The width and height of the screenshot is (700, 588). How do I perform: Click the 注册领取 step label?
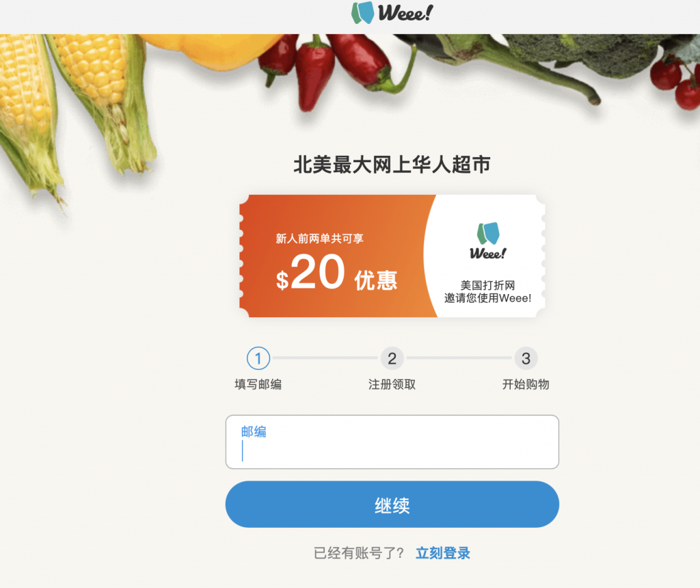pyautogui.click(x=392, y=384)
